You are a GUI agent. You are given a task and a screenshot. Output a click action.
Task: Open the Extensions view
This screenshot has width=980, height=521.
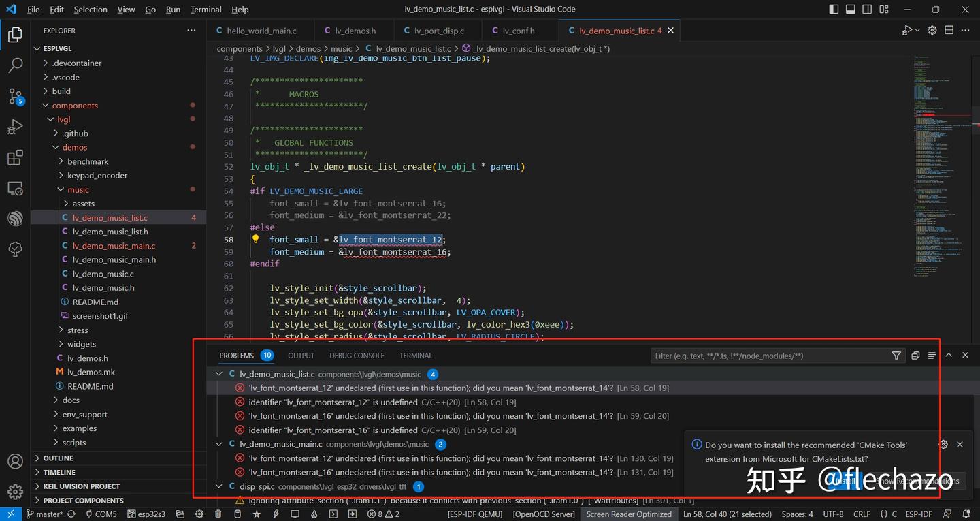coord(15,158)
